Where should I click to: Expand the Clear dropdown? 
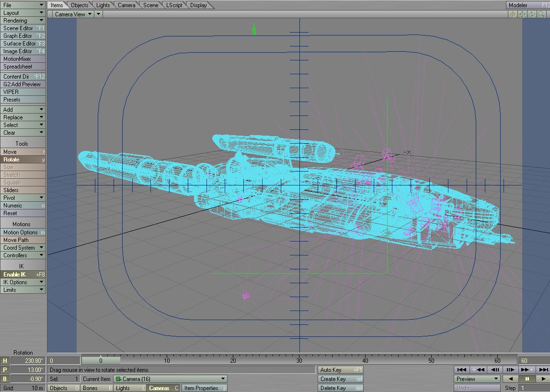pos(23,133)
